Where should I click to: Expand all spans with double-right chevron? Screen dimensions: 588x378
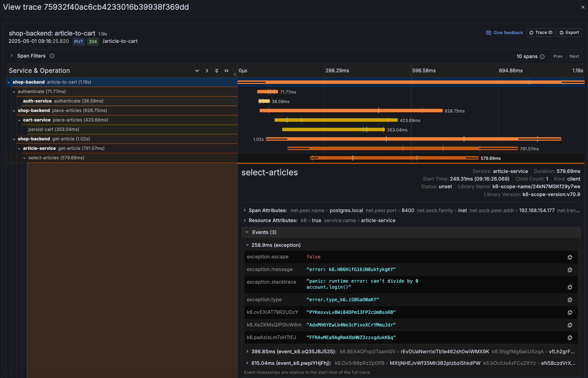(226, 71)
